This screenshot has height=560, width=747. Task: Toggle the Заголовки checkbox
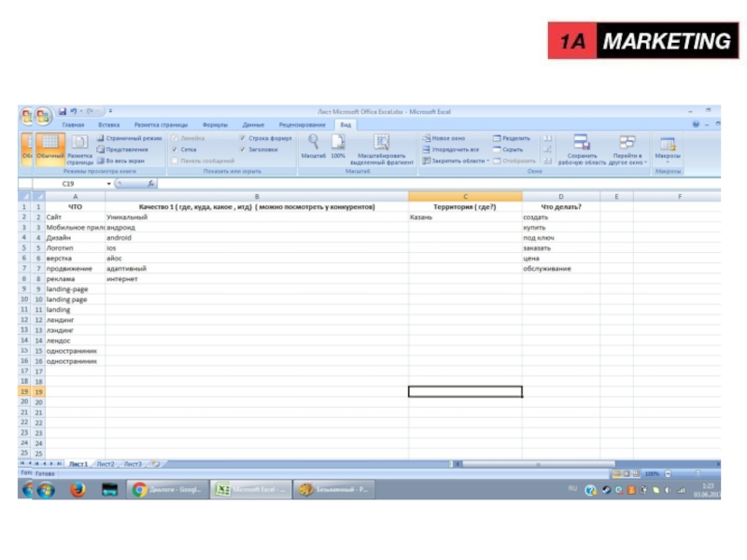coord(243,149)
